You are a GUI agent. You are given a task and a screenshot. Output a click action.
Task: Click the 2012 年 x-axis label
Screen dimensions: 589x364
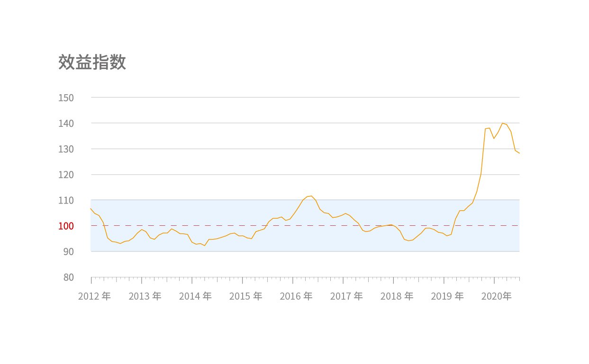coord(94,296)
